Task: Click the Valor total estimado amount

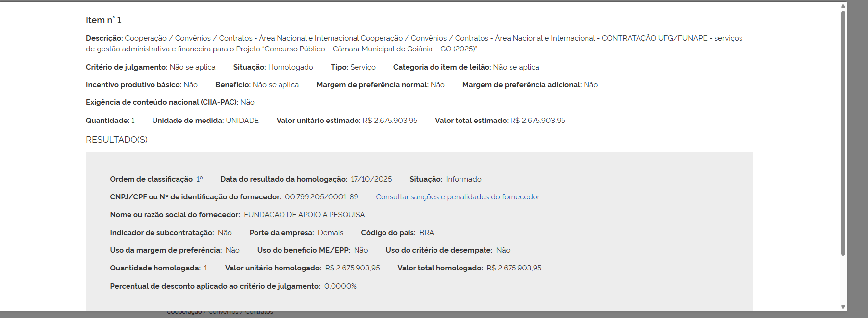Action: 537,121
